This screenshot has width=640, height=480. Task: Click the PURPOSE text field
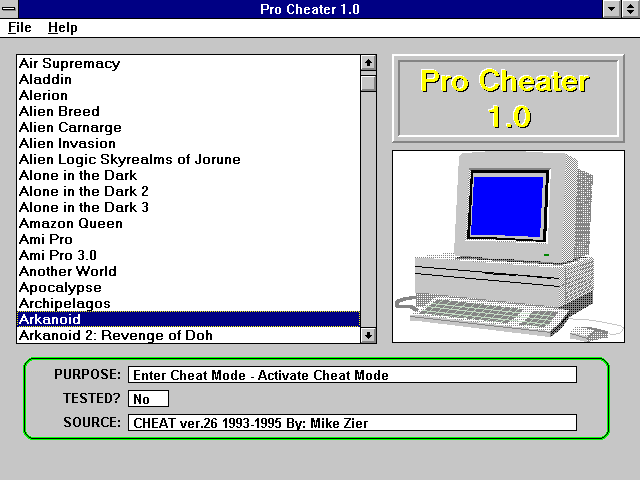352,375
